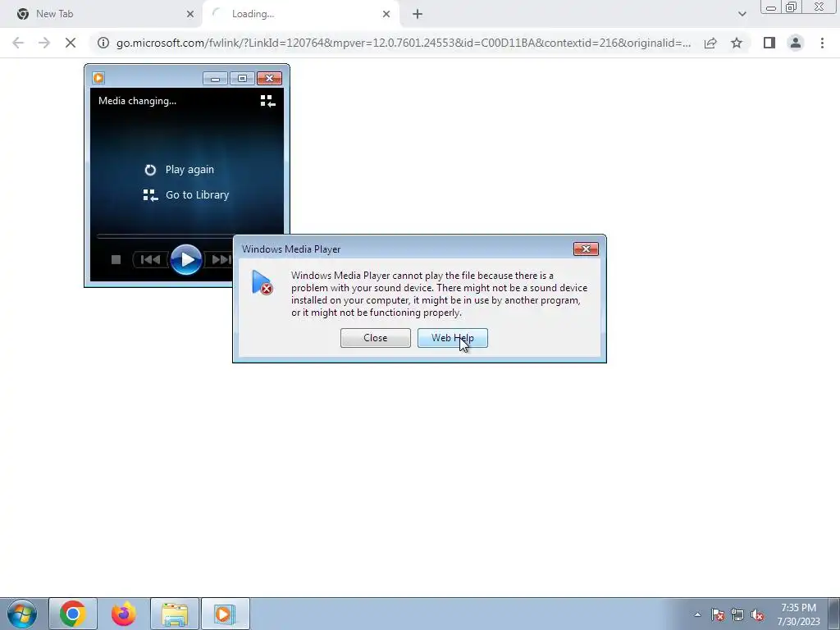Screen dimensions: 840x630
Task: Click the network tray icon
Action: (x=737, y=614)
